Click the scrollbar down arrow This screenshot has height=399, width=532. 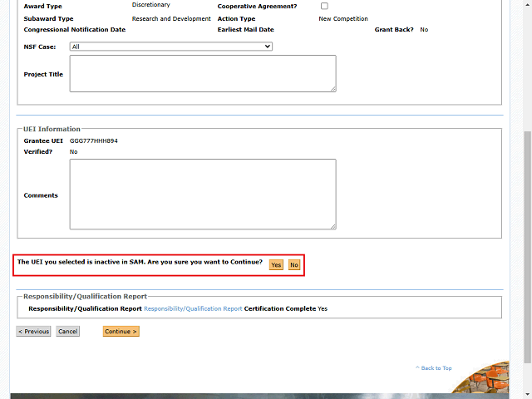point(527,395)
